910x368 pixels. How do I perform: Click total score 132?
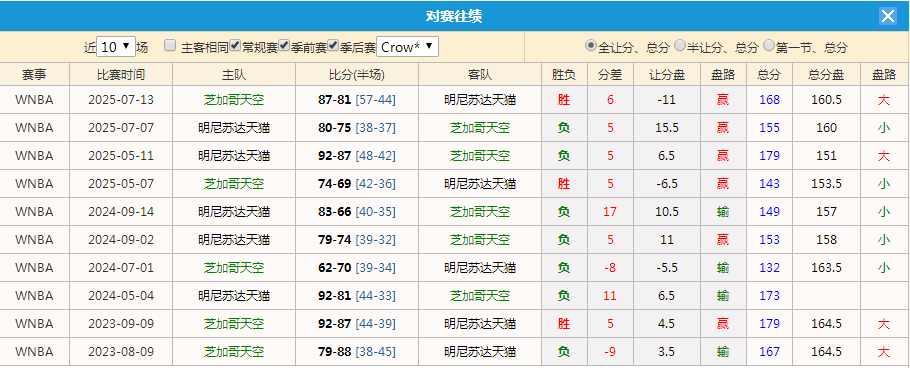[770, 268]
